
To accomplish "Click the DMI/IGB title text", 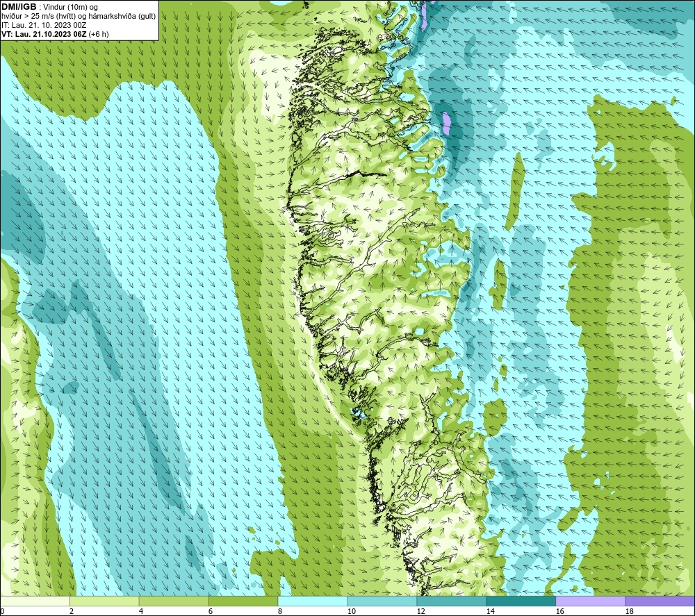I will click(19, 7).
